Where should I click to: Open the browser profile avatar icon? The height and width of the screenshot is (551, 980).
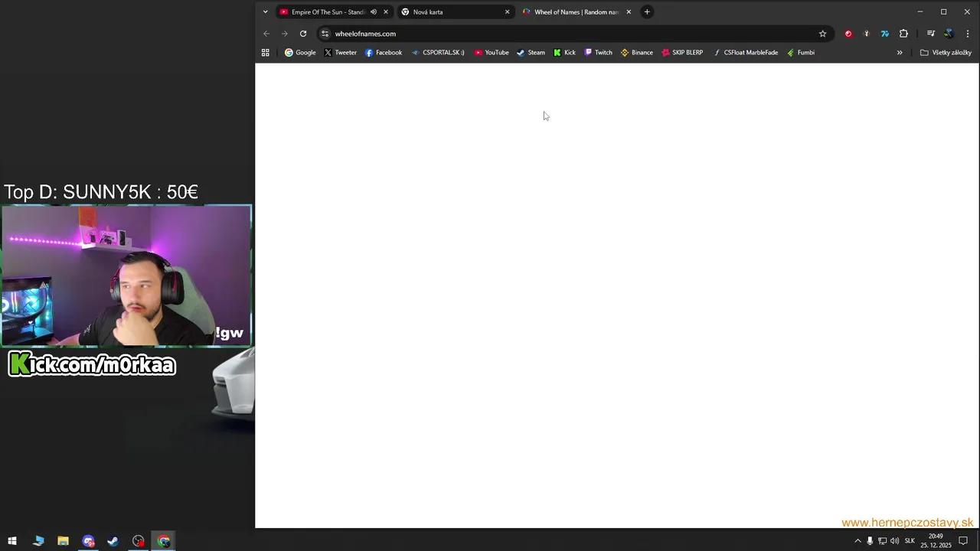pos(949,34)
